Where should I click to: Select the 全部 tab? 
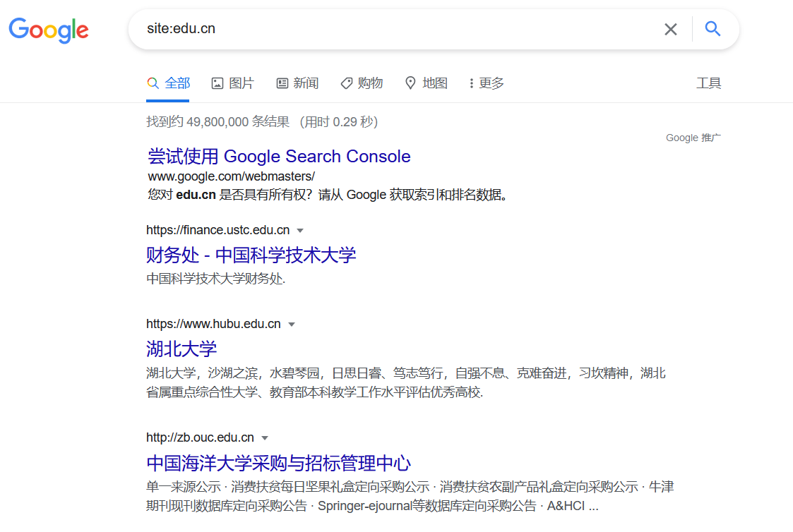tap(168, 83)
